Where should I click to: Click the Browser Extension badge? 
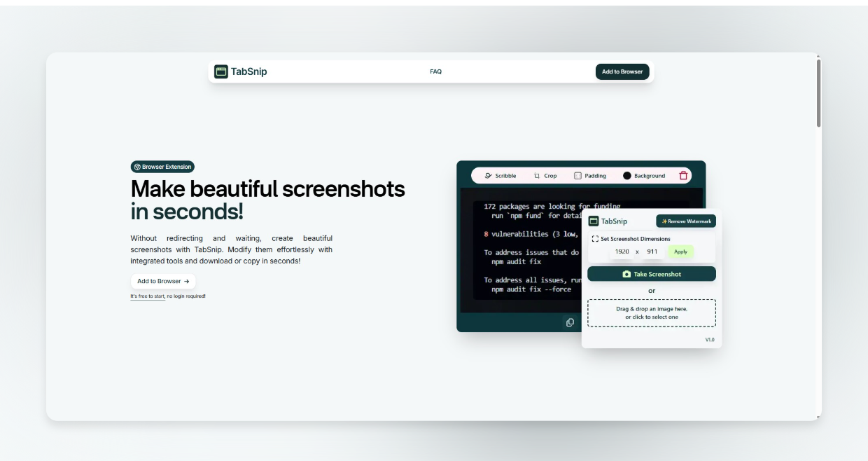tap(162, 167)
